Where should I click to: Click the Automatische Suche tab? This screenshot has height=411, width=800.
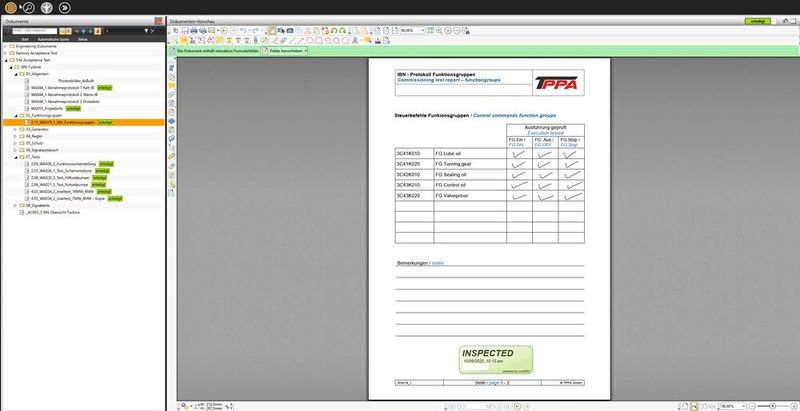pyautogui.click(x=53, y=39)
